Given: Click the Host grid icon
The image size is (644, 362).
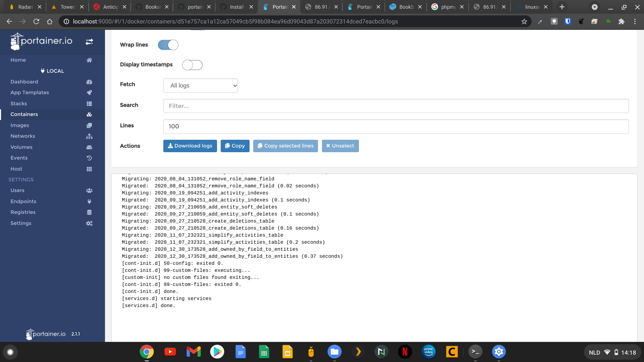Looking at the screenshot, I should coord(89,169).
